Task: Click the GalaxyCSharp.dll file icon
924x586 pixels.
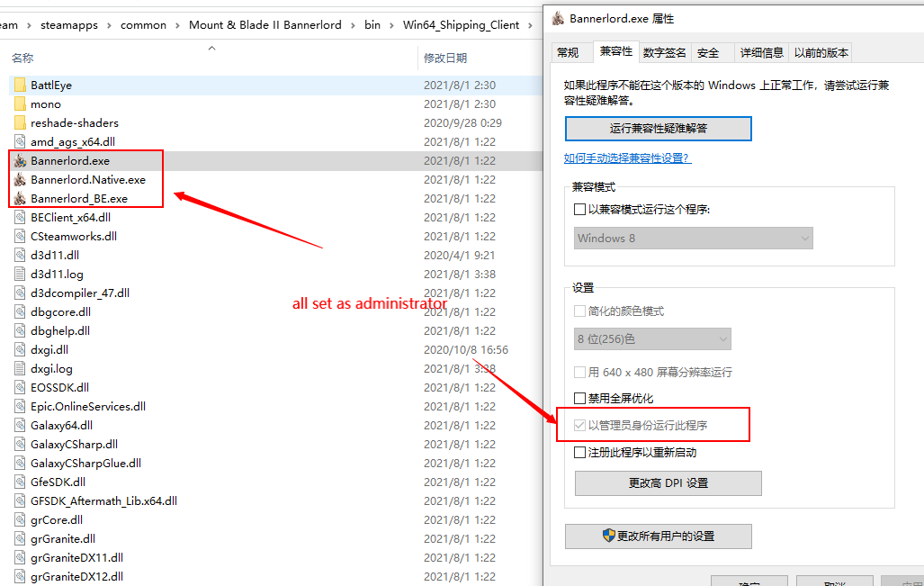Action: (20, 444)
